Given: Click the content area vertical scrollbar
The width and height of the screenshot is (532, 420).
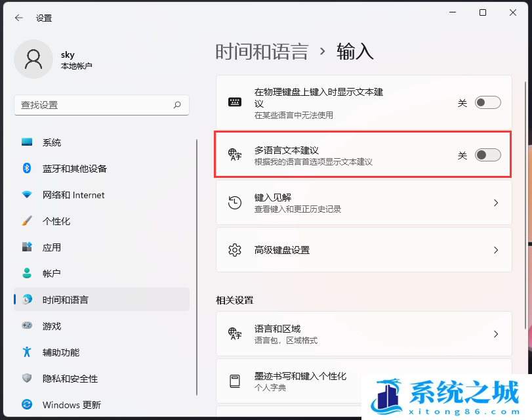Looking at the screenshot, I should pos(525,205).
